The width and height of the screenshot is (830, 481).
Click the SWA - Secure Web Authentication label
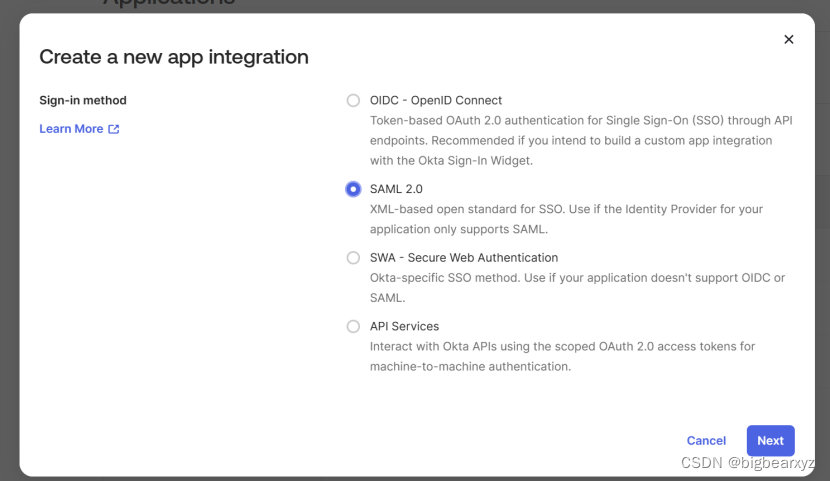click(x=463, y=258)
